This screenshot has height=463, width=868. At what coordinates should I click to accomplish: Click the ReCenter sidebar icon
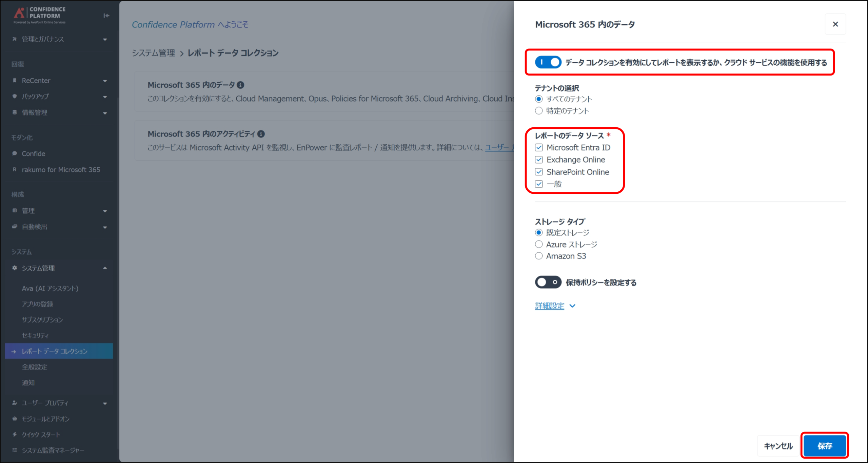15,81
